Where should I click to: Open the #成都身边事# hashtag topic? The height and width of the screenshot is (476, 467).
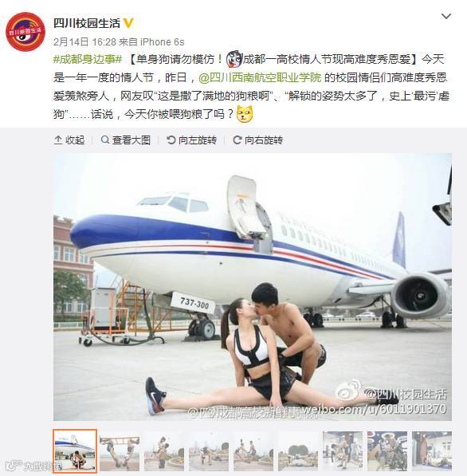88,59
